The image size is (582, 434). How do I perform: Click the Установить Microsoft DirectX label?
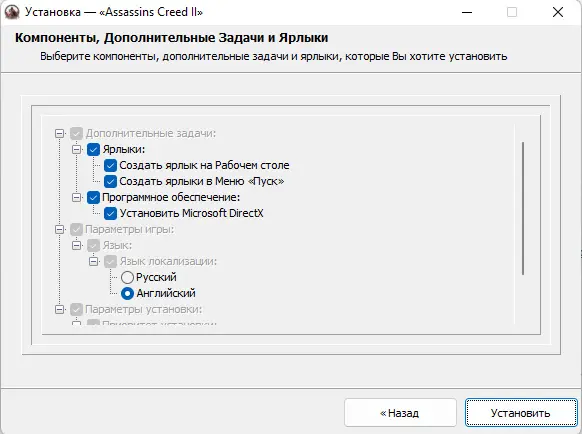pyautogui.click(x=192, y=213)
